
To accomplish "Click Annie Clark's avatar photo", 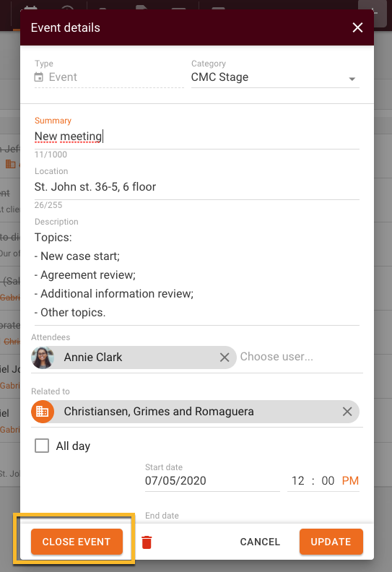I will (43, 357).
